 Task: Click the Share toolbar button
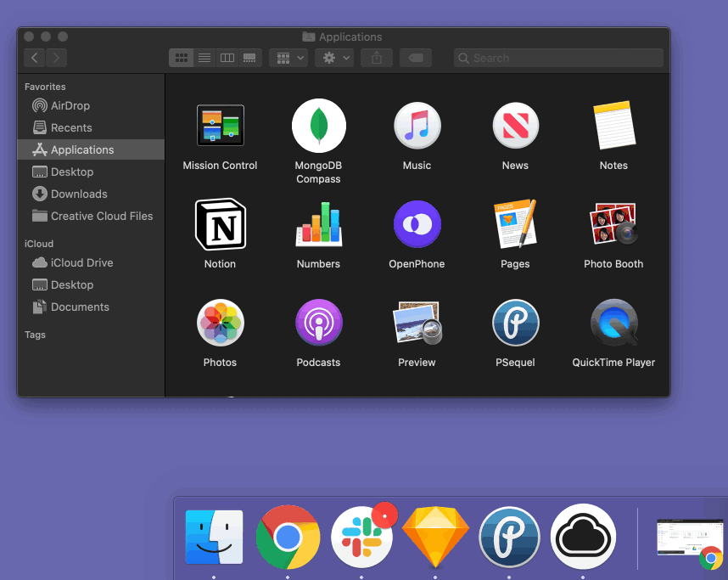(377, 58)
